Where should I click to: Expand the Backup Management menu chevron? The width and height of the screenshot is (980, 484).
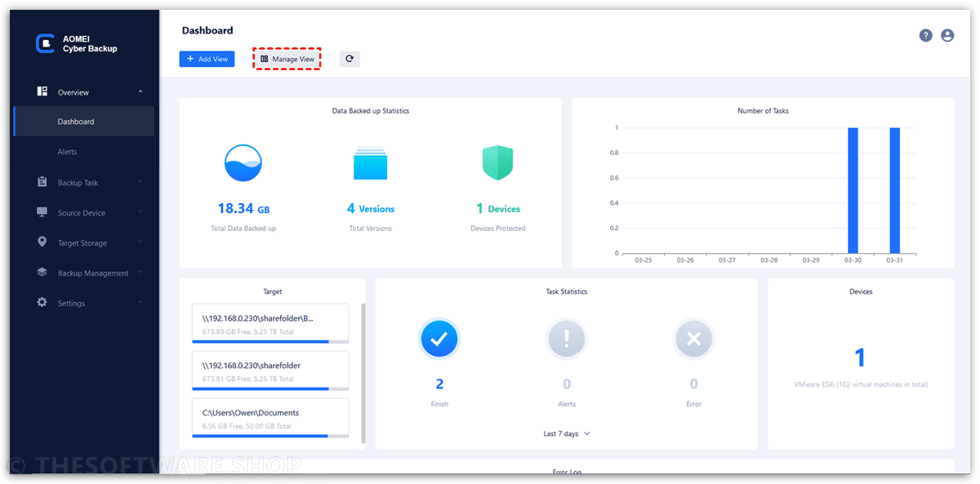coord(140,273)
